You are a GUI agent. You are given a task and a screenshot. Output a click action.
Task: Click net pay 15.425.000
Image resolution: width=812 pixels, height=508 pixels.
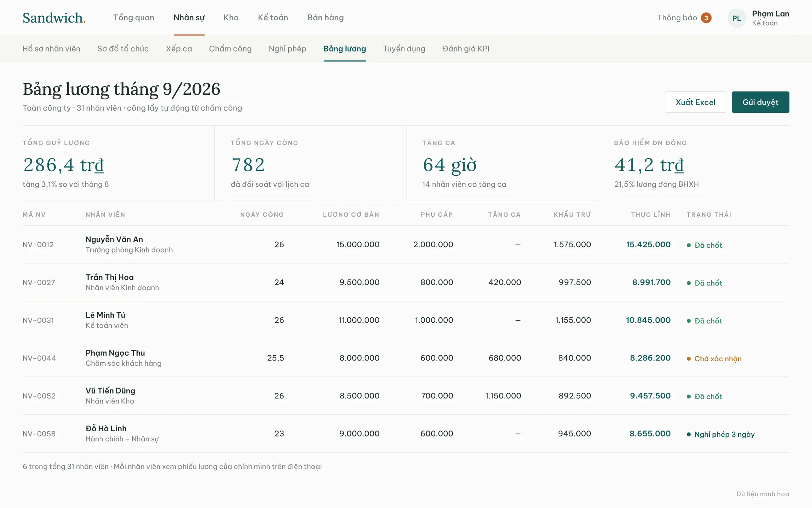[x=648, y=245]
